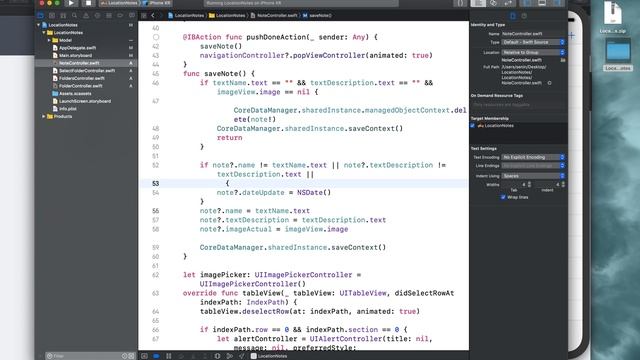
Task: Switch to the File inspector tab
Action: [x=513, y=16]
